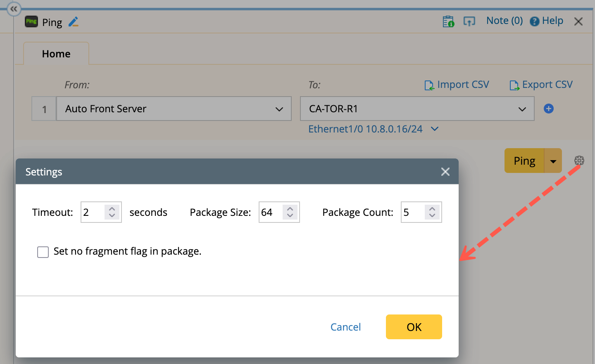
Task: Click the pencil edit icon beside Ping title
Action: [74, 22]
